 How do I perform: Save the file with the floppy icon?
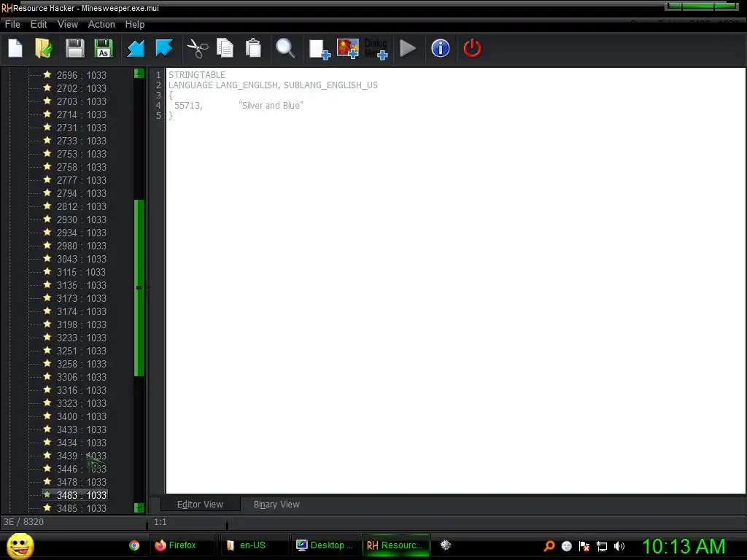(75, 49)
